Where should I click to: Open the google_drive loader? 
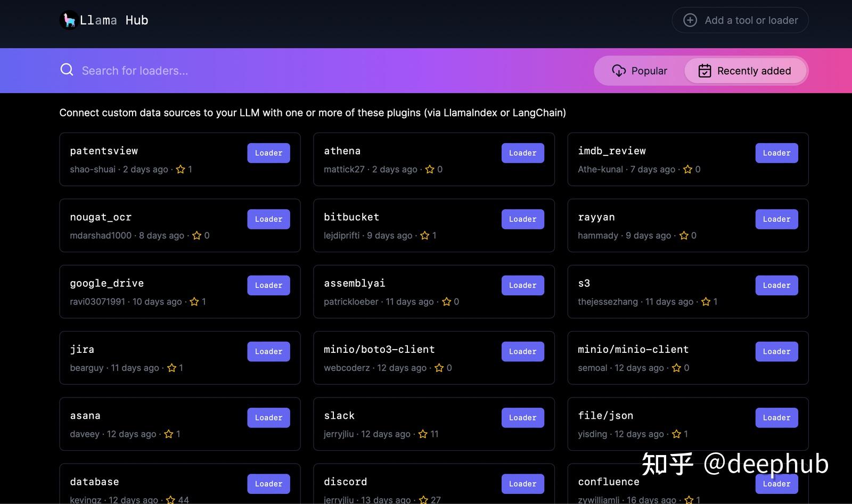tap(268, 285)
